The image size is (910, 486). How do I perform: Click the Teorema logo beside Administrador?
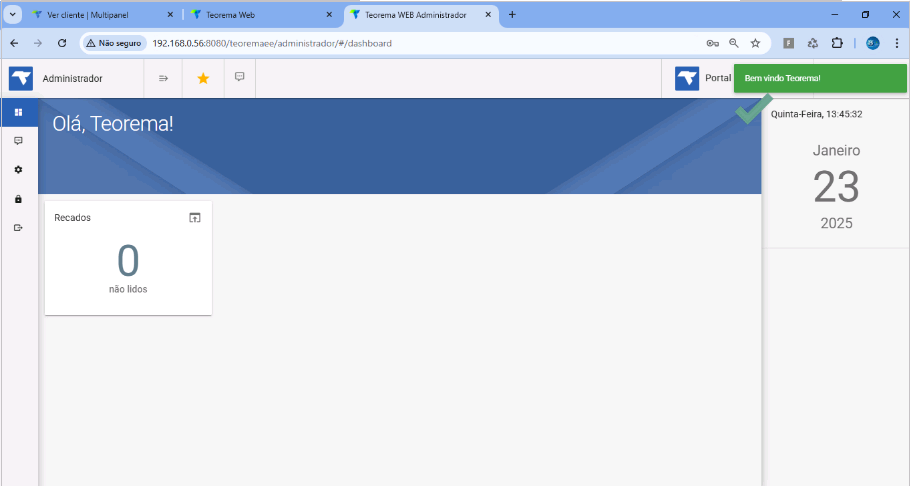(x=21, y=78)
